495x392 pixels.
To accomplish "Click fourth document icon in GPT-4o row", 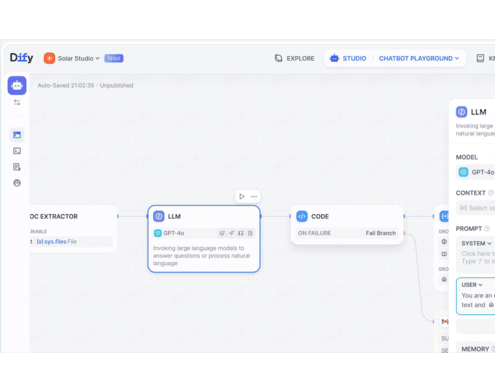I will point(250,233).
